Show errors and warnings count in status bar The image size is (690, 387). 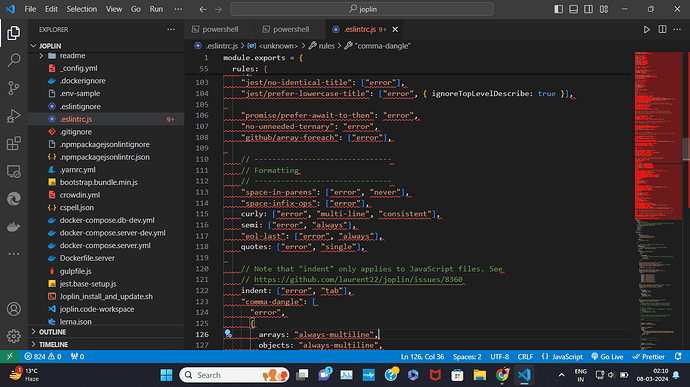coord(43,357)
